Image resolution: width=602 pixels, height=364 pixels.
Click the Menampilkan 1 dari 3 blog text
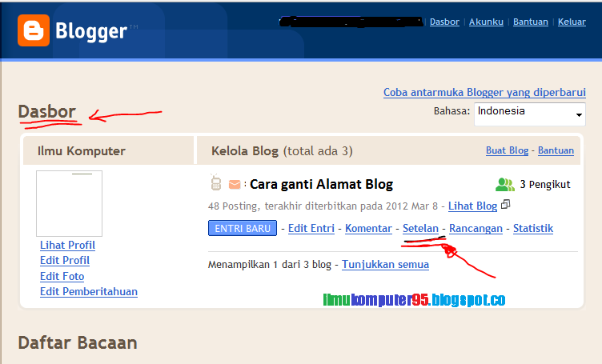(x=269, y=264)
